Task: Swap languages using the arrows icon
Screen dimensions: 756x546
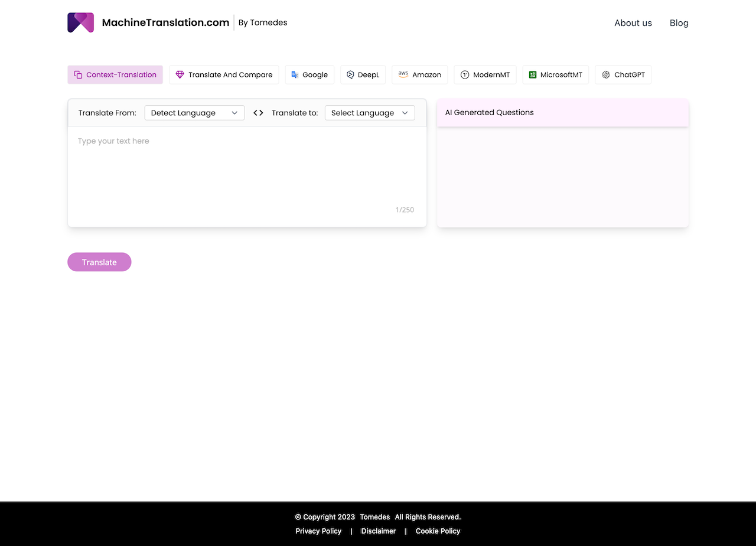Action: (258, 113)
